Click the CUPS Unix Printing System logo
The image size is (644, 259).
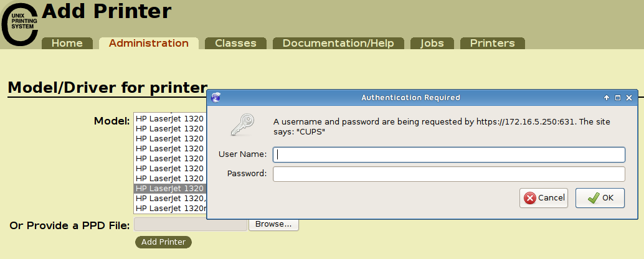[20, 24]
